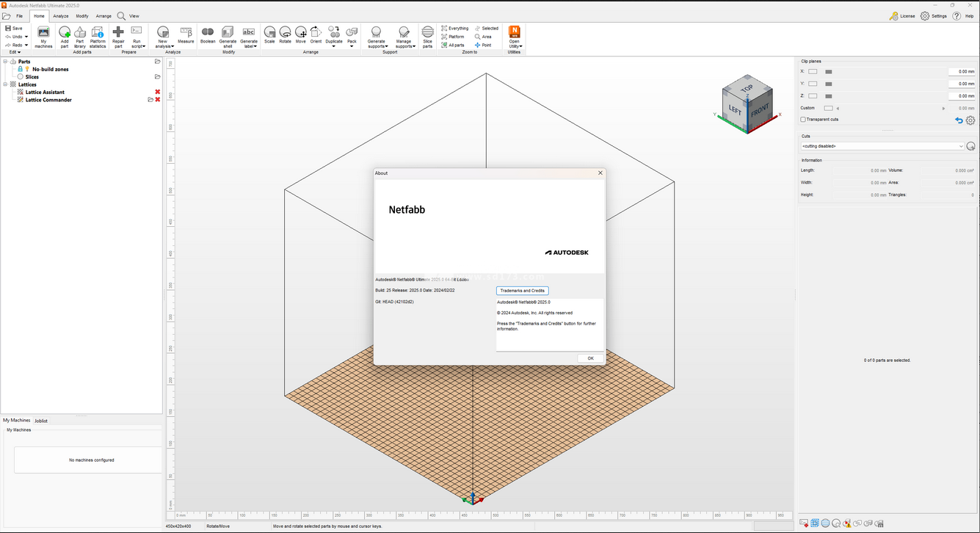Zoom to Selected parts
Screen dimensions: 980x533
coord(486,29)
